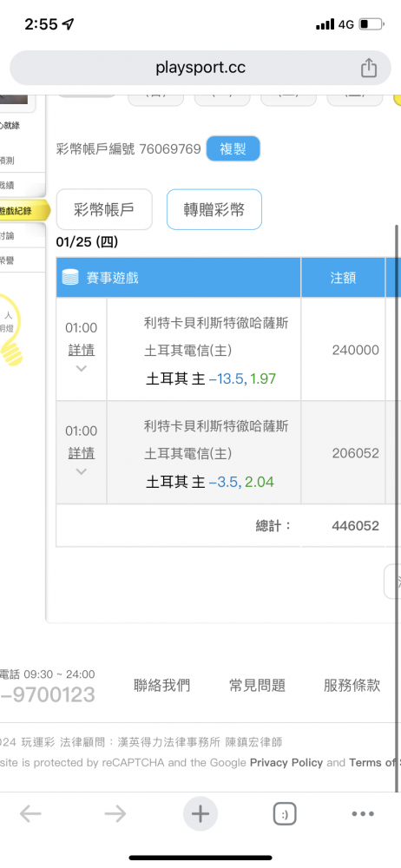Screen dimensions: 401x868
Task: Switch to the 彩幣帳戶 tab
Action: coord(104,209)
